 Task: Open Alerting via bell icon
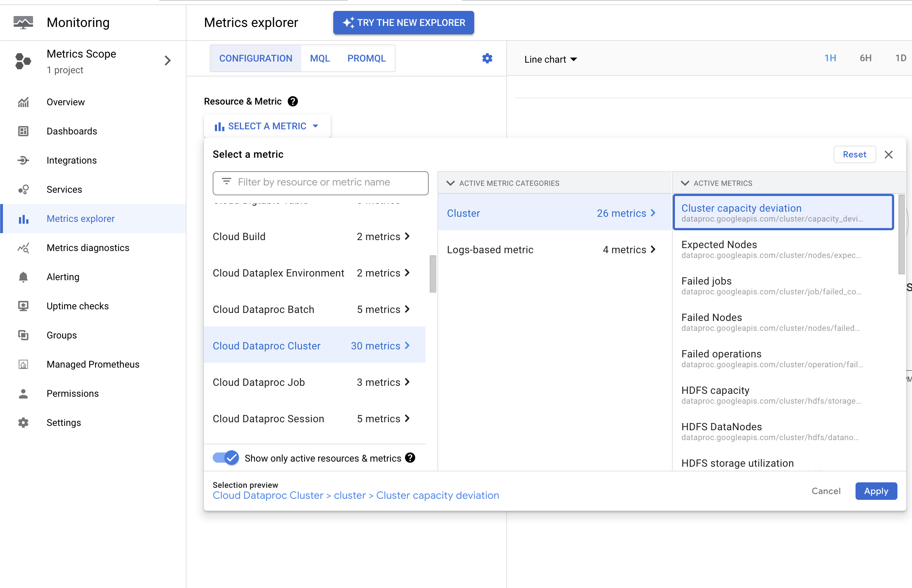click(x=23, y=277)
